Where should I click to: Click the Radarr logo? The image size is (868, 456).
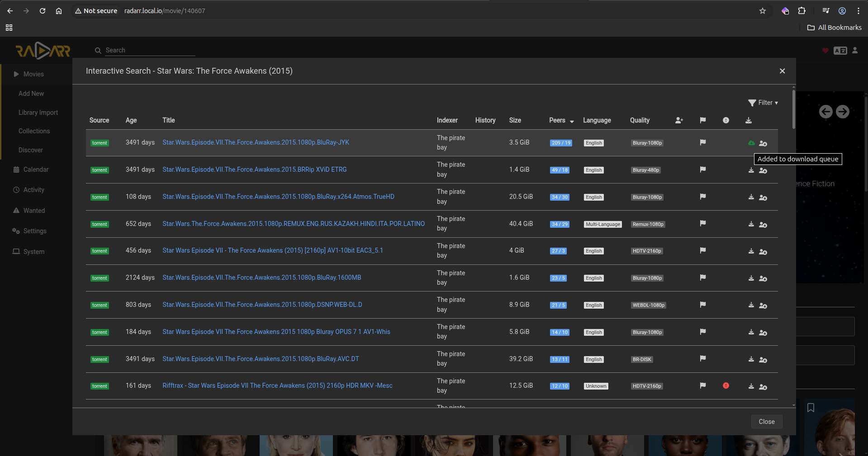click(43, 51)
